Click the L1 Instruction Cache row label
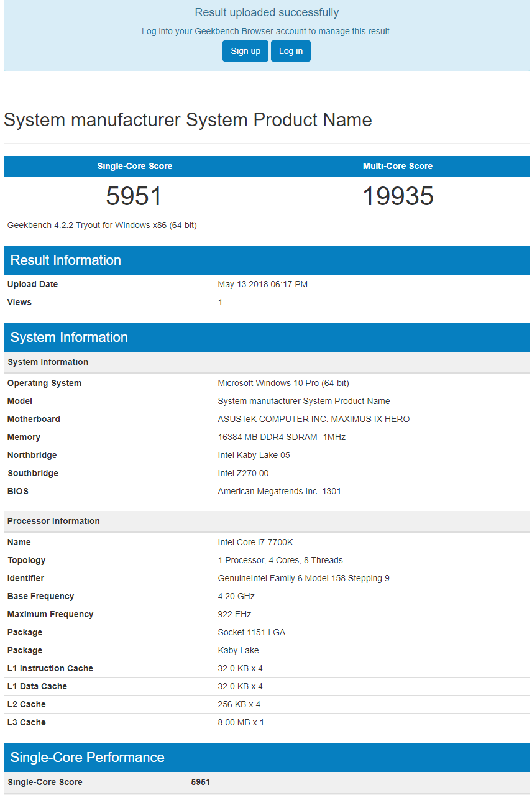 [x=50, y=668]
